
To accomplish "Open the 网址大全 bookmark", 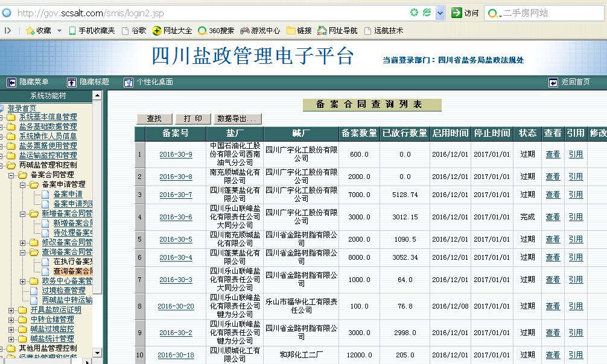I will [x=157, y=31].
